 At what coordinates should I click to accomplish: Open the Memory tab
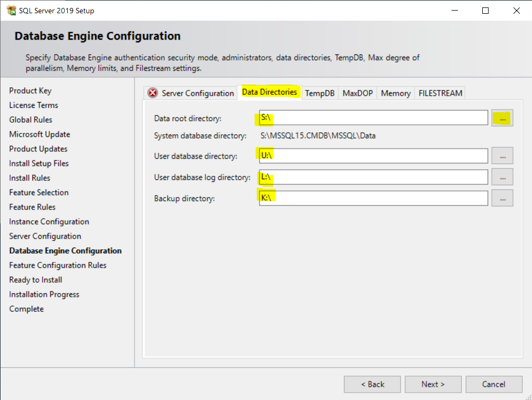tap(395, 93)
